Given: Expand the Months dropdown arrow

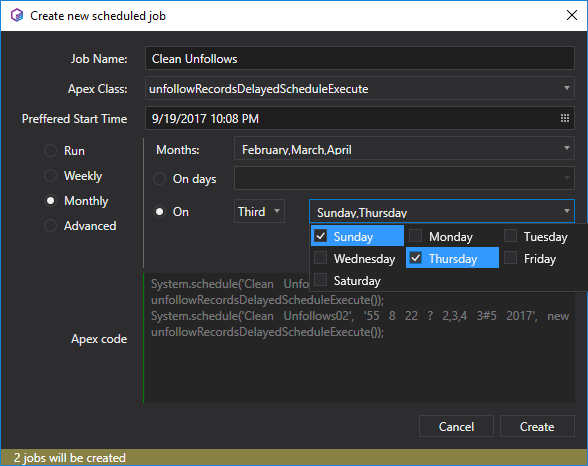Looking at the screenshot, I should pyautogui.click(x=567, y=148).
